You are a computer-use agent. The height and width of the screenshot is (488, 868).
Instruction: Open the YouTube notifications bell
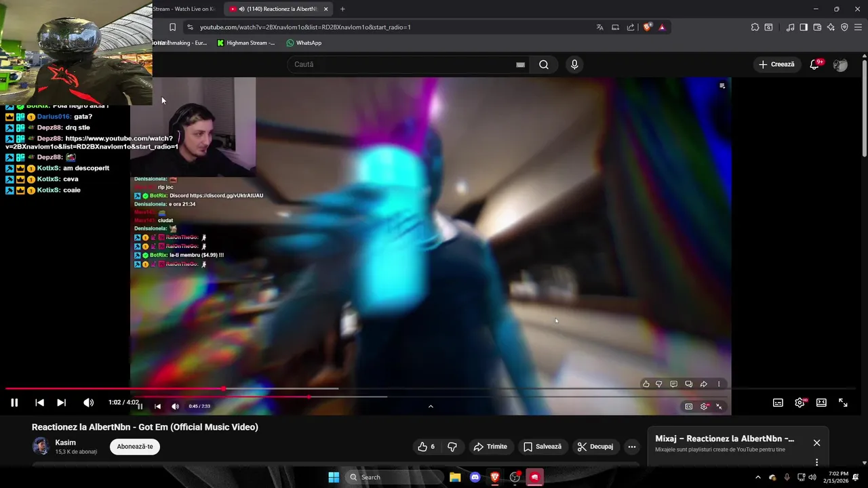[815, 64]
